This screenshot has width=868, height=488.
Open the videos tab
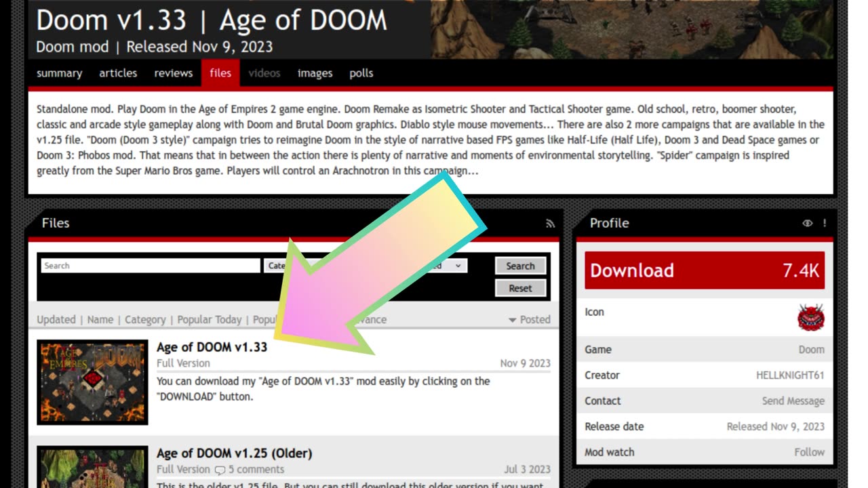(264, 73)
